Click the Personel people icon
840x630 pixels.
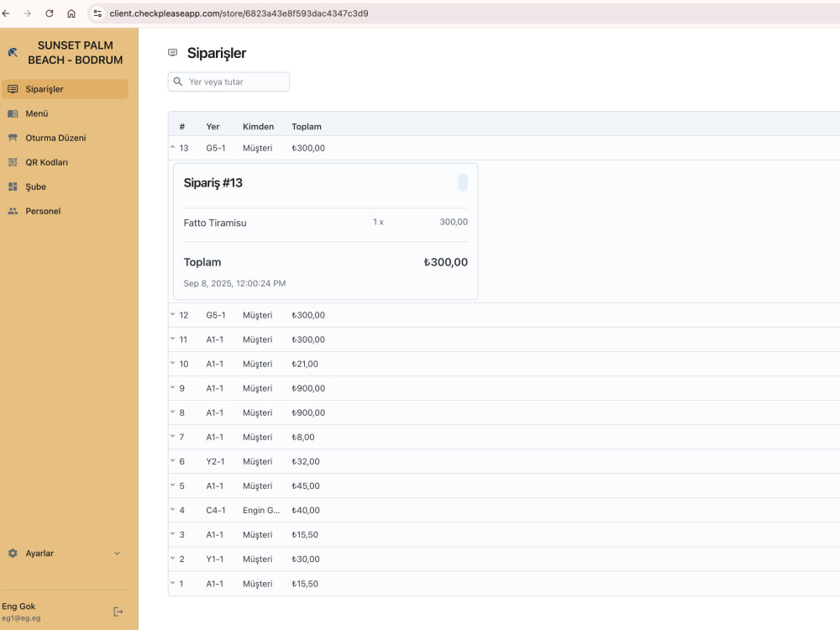(13, 211)
